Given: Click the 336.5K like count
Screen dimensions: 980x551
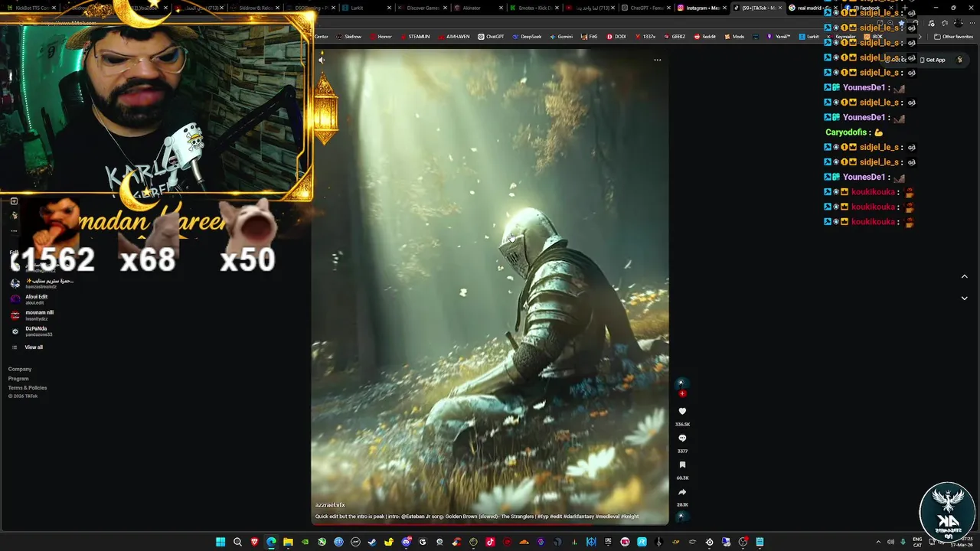Looking at the screenshot, I should pos(682,424).
